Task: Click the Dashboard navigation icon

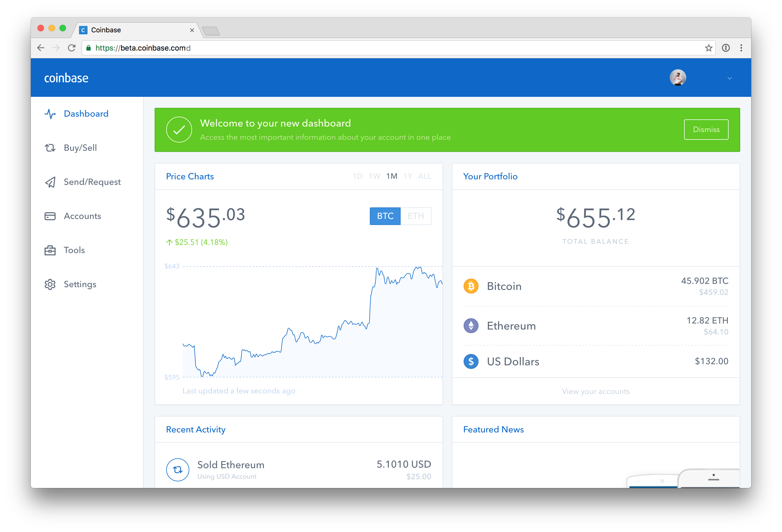Action: point(50,113)
